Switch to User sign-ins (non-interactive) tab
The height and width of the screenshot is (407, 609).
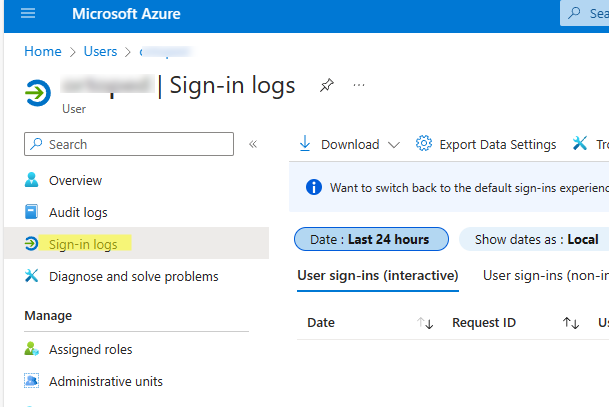point(546,276)
